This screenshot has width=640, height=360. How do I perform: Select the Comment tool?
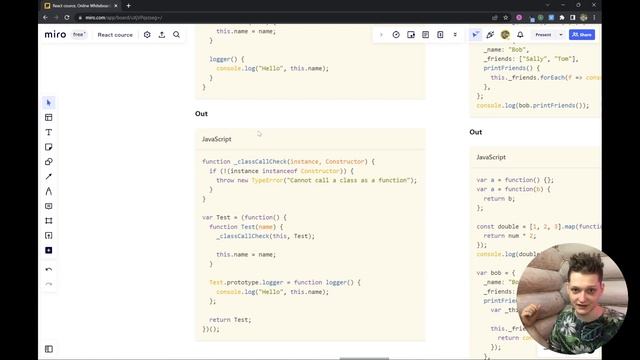[x=49, y=206]
